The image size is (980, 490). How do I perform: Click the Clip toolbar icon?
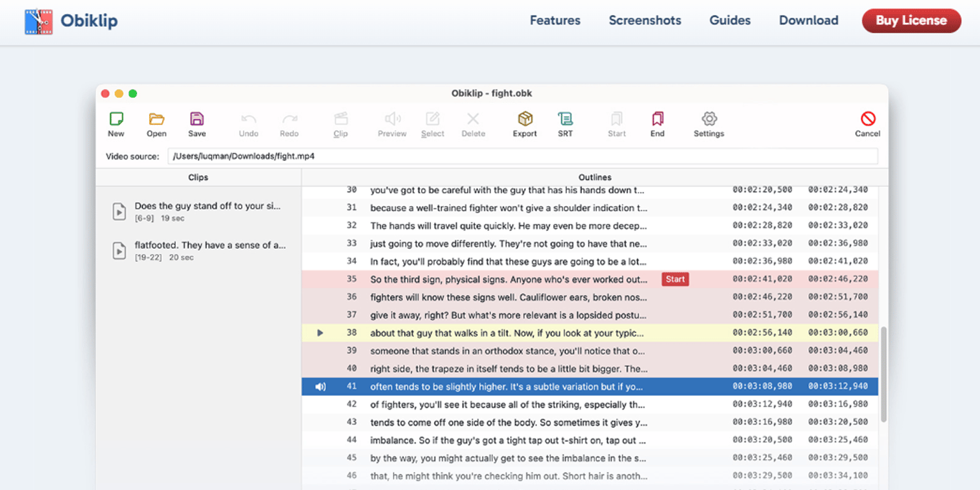point(341,119)
